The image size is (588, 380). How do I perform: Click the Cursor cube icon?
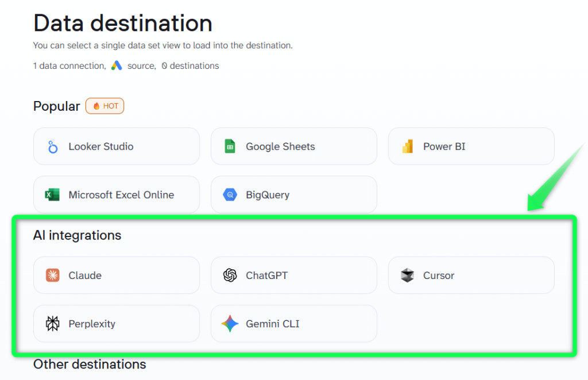[407, 276]
